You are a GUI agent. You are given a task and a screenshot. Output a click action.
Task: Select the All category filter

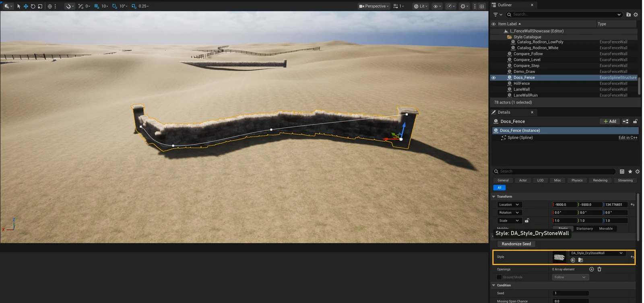(500, 188)
